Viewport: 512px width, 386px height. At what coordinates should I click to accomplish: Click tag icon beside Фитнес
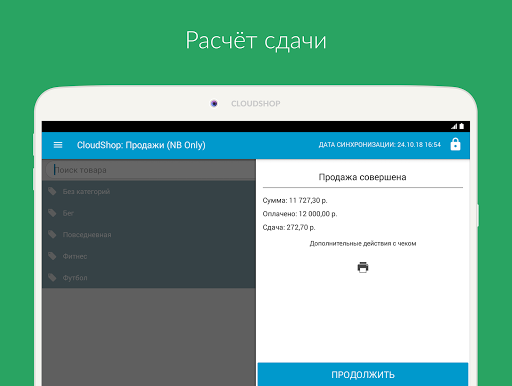click(x=52, y=256)
